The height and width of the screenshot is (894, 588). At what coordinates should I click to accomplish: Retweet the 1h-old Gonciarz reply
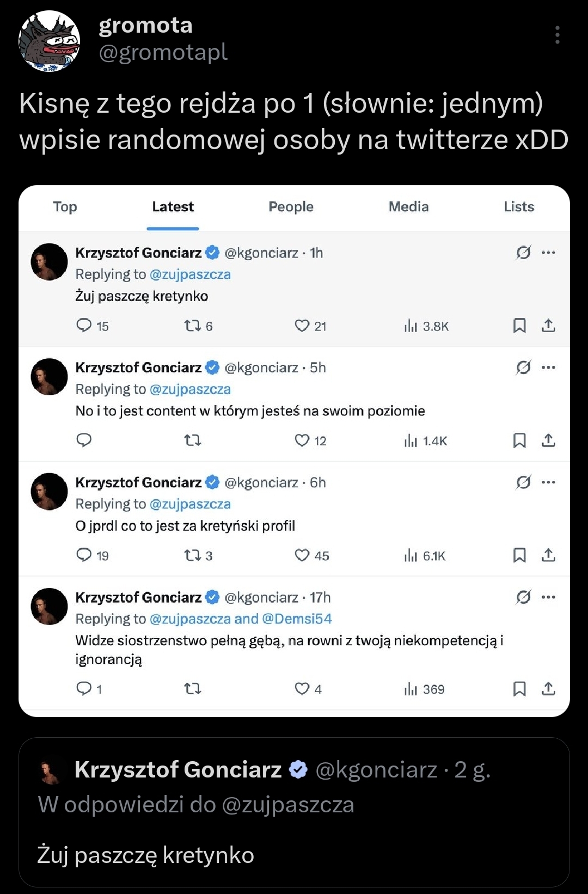click(x=192, y=326)
